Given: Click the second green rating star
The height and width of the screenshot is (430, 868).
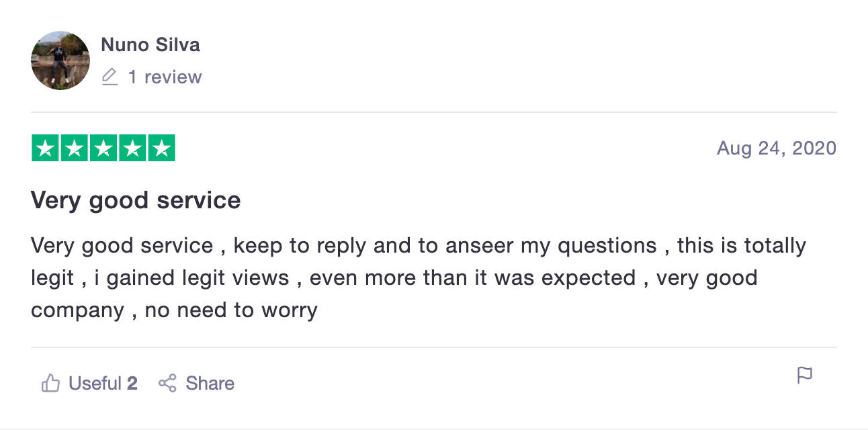Looking at the screenshot, I should 75,148.
